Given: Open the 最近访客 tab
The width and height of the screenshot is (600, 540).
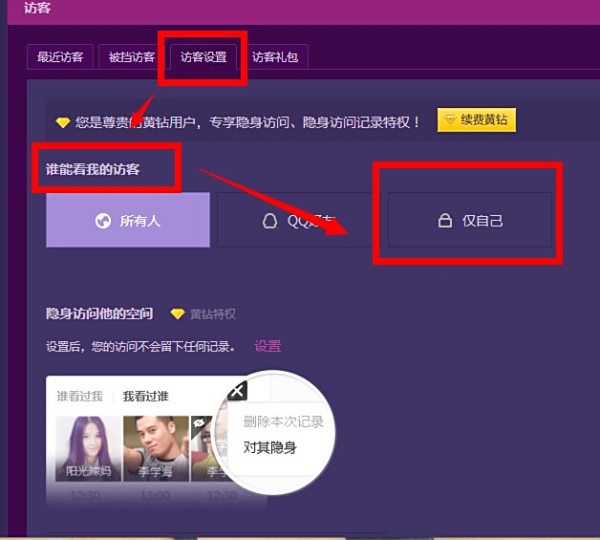Looking at the screenshot, I should click(x=60, y=57).
